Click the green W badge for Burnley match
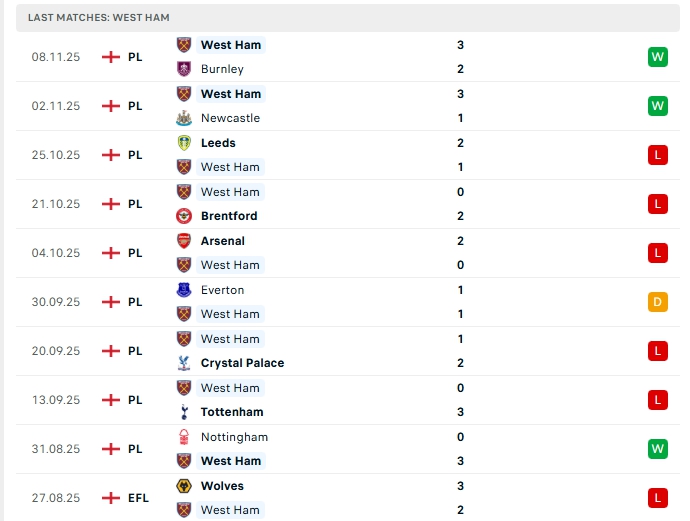The width and height of the screenshot is (690, 521). [x=657, y=57]
